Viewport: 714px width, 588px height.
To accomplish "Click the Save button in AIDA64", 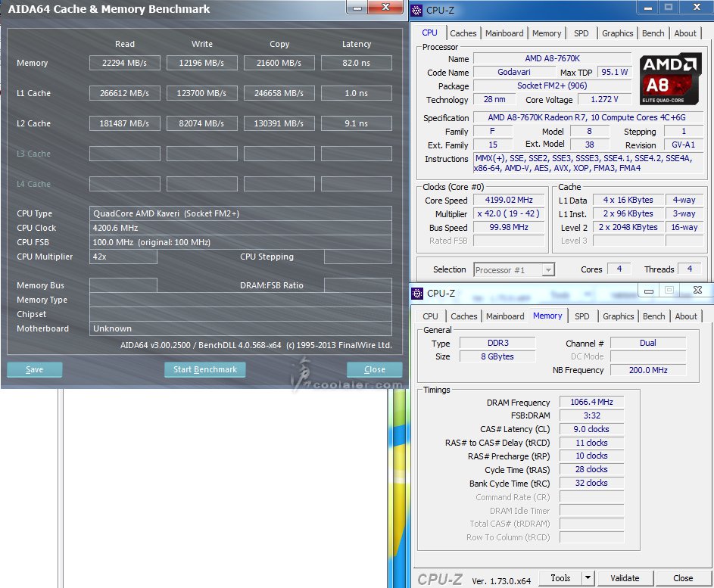I will click(x=35, y=369).
